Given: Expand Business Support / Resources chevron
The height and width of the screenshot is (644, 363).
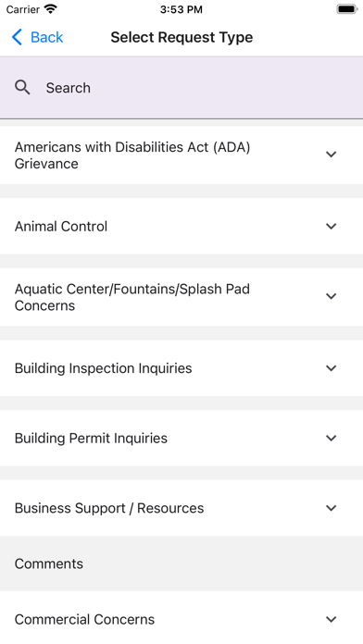Looking at the screenshot, I should coord(331,508).
